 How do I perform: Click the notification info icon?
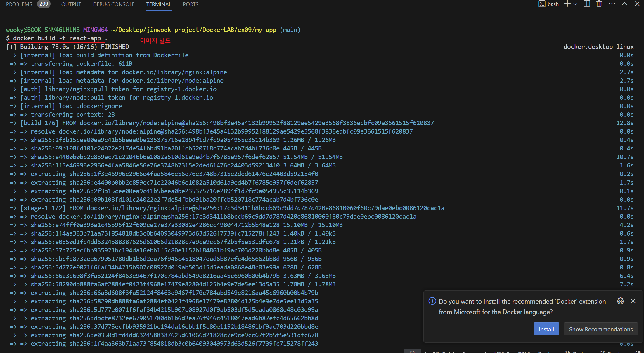click(x=432, y=301)
